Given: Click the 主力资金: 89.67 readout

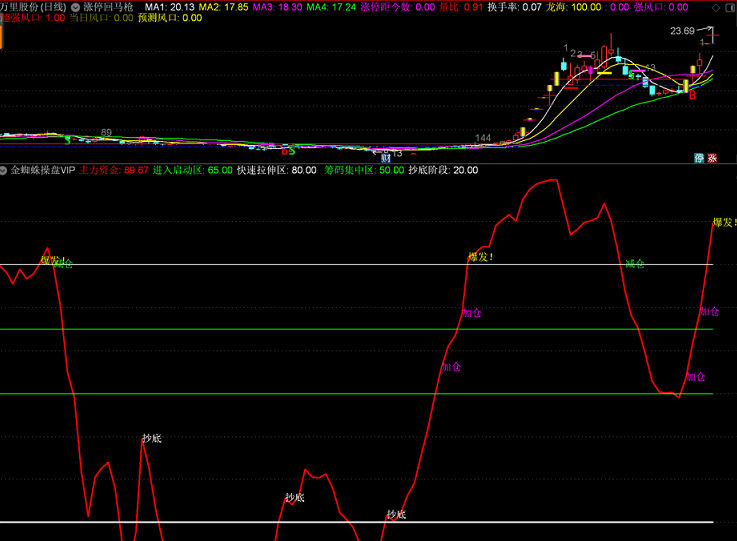Looking at the screenshot, I should coord(114,170).
